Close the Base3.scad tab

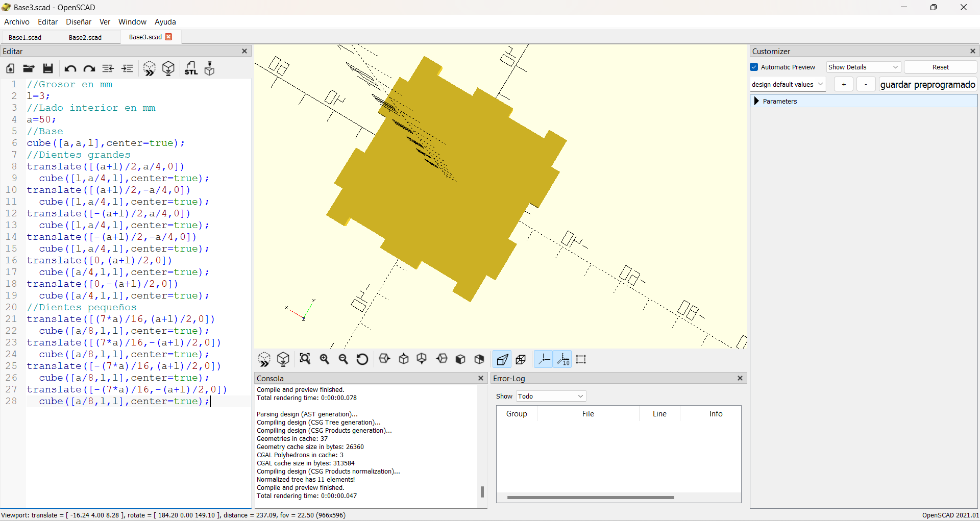coord(169,37)
